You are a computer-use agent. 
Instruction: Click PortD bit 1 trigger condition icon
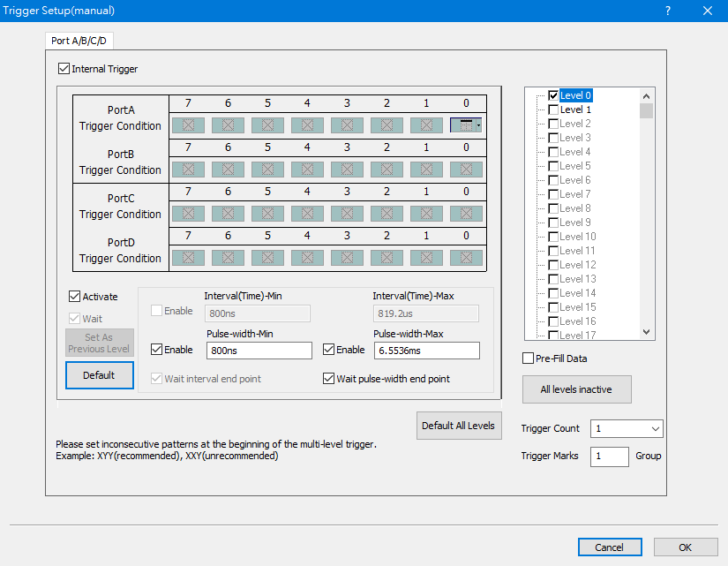tap(426, 258)
